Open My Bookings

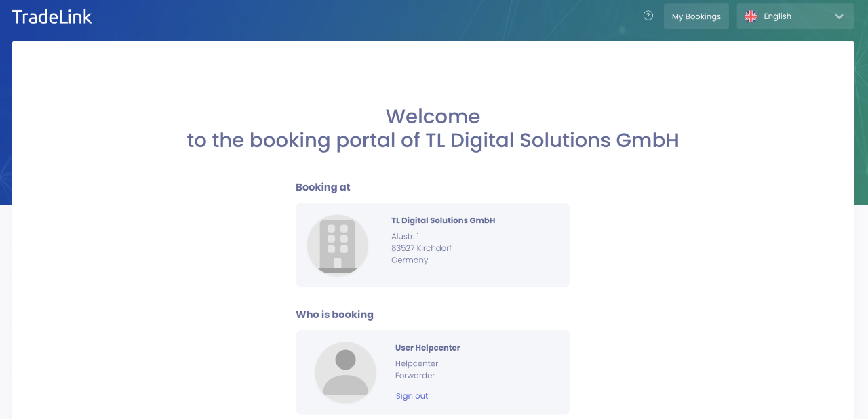coord(696,16)
